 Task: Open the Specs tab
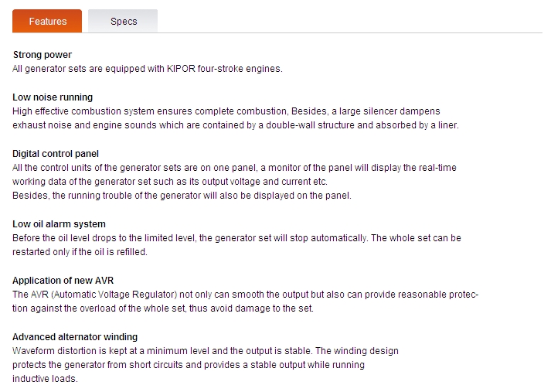(123, 21)
